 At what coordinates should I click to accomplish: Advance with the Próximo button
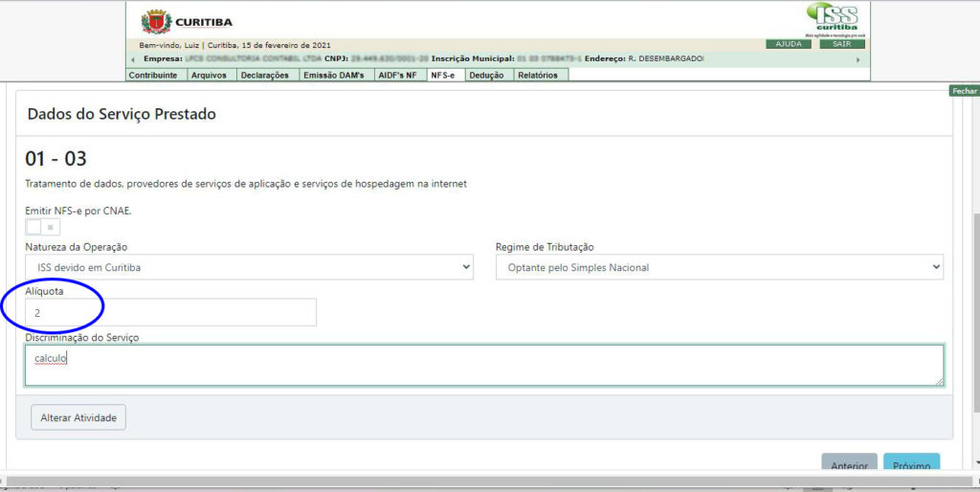click(x=911, y=465)
